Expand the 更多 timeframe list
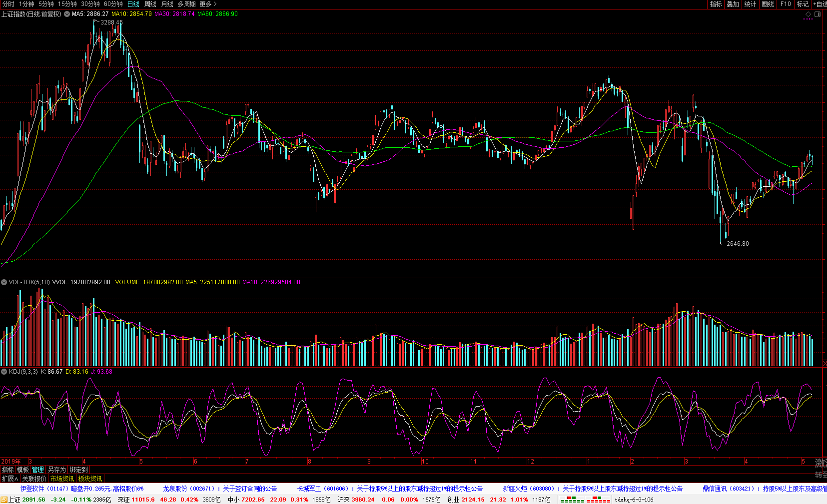The image size is (827, 504). [x=208, y=4]
